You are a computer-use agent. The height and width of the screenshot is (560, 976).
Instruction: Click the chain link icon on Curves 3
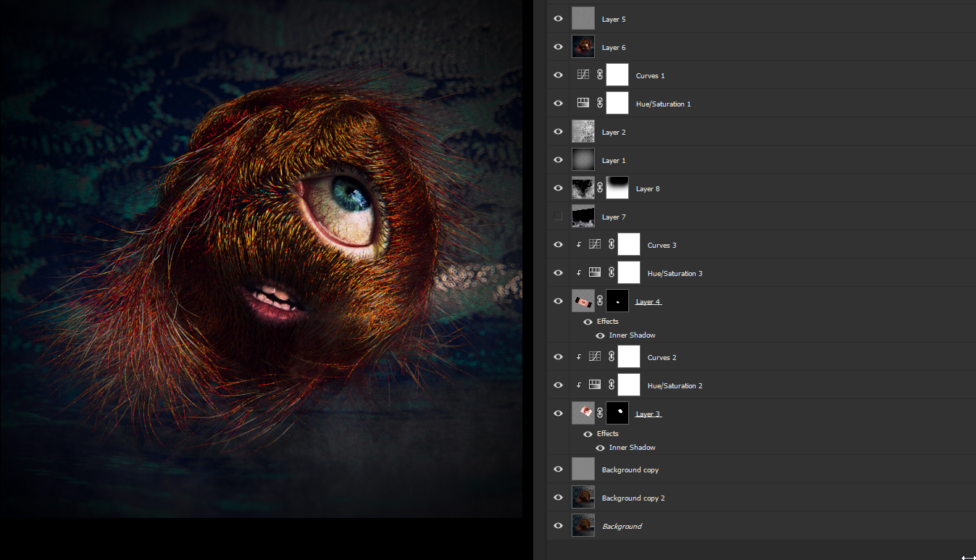(612, 244)
